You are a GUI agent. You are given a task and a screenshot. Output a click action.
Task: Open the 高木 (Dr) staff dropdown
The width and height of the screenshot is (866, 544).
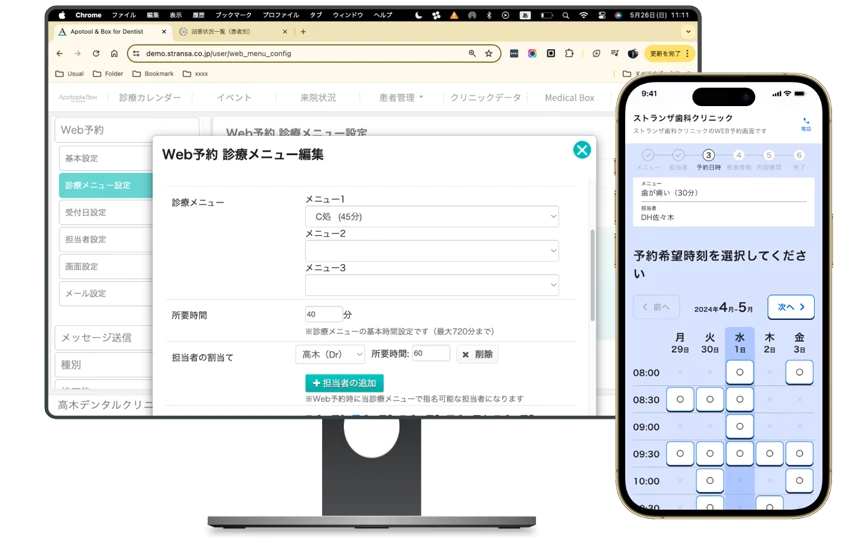click(x=330, y=354)
